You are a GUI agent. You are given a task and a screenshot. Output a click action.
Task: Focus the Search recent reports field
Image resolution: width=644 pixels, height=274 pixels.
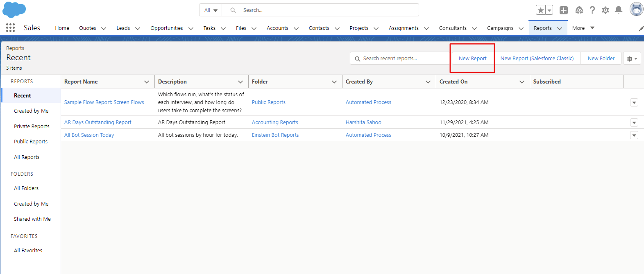point(400,59)
